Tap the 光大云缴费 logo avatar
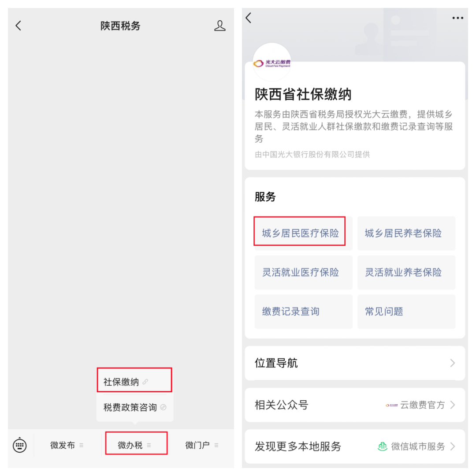 (x=272, y=62)
